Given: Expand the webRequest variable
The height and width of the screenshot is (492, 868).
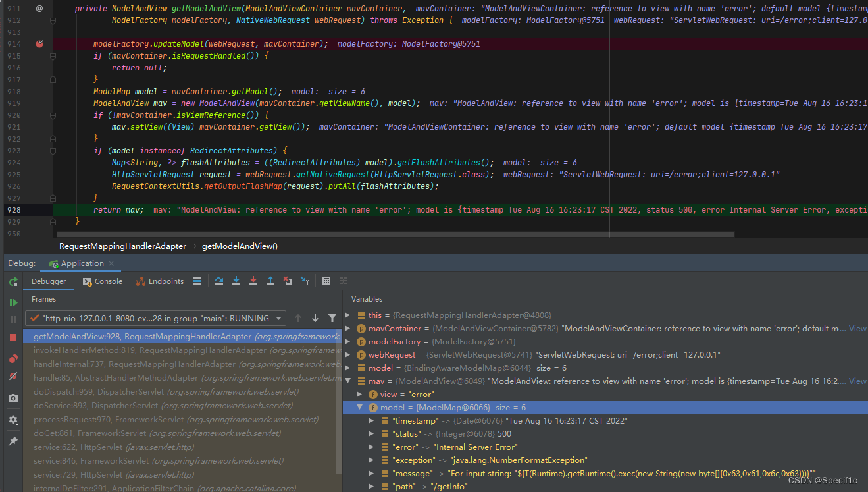Looking at the screenshot, I should 348,355.
